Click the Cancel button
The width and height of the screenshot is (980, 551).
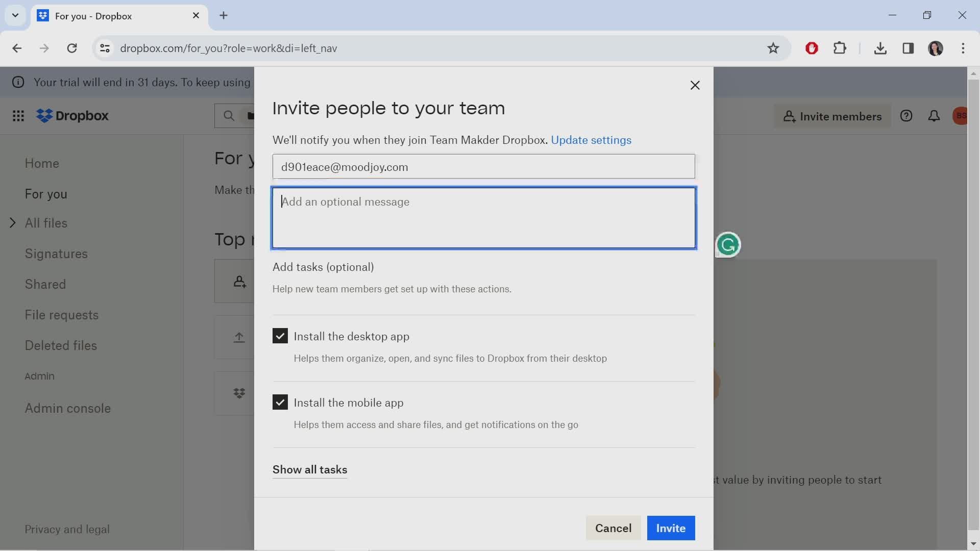(x=613, y=528)
